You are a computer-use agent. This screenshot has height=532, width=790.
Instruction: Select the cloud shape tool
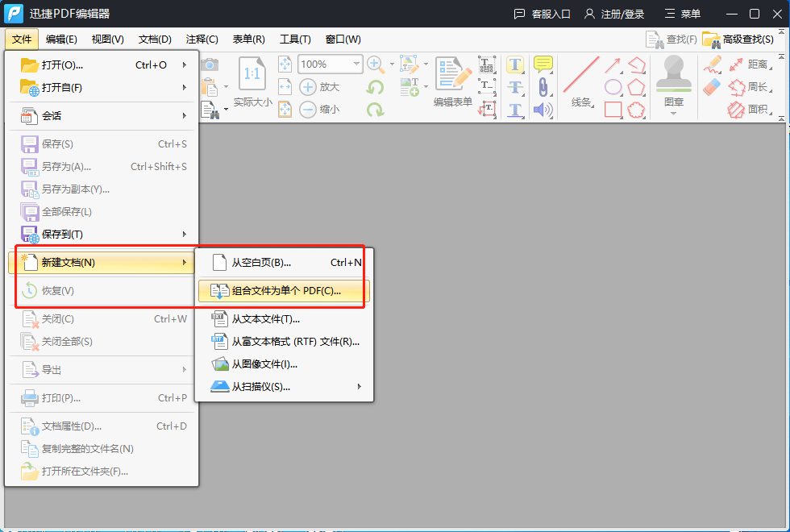tap(636, 110)
